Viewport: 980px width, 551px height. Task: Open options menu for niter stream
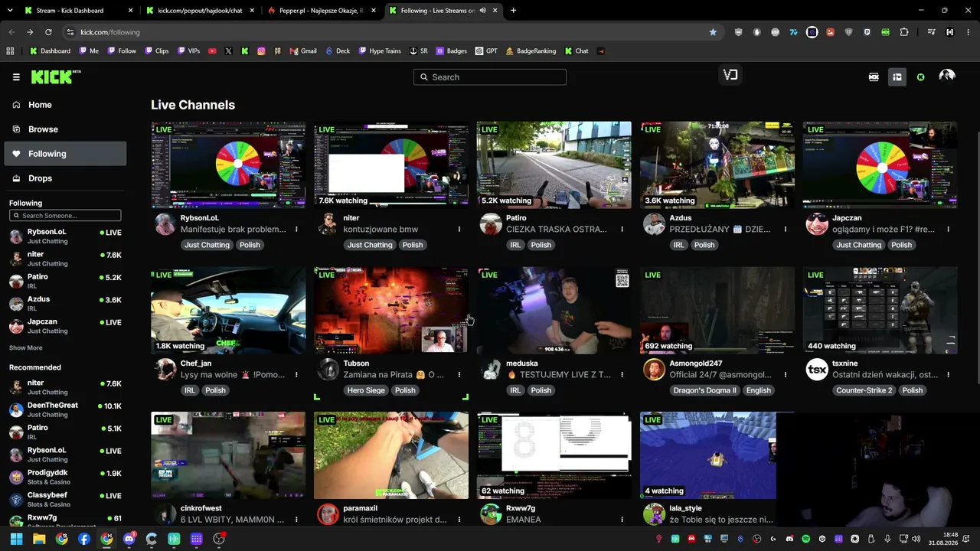459,229
